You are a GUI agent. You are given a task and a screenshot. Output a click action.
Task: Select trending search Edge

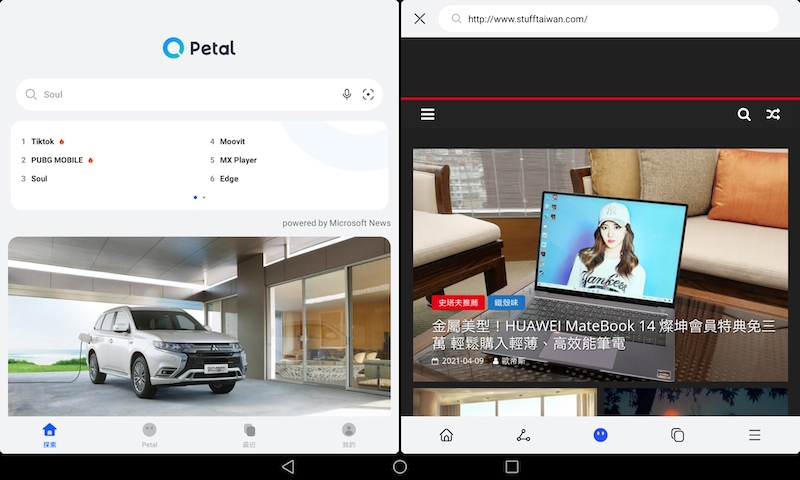click(229, 179)
